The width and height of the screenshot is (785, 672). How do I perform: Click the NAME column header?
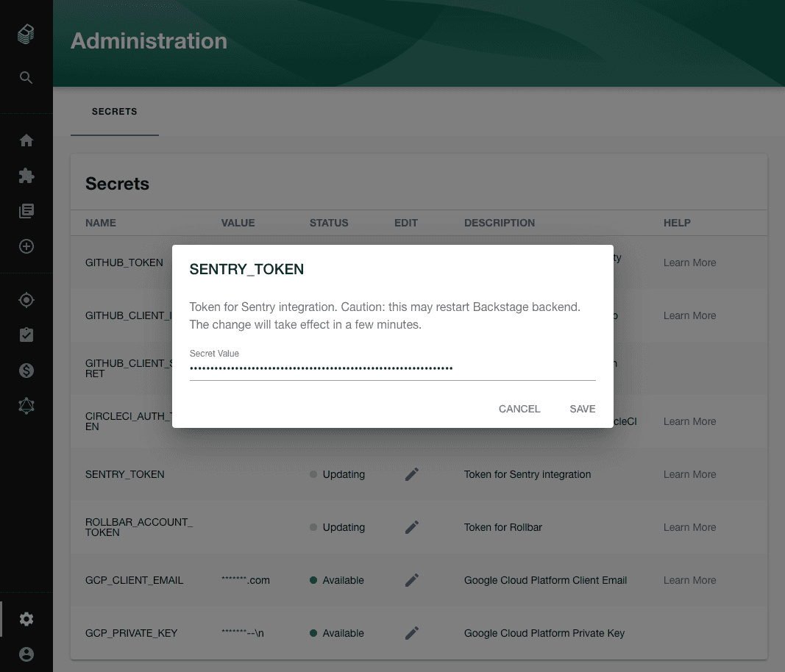coord(101,224)
